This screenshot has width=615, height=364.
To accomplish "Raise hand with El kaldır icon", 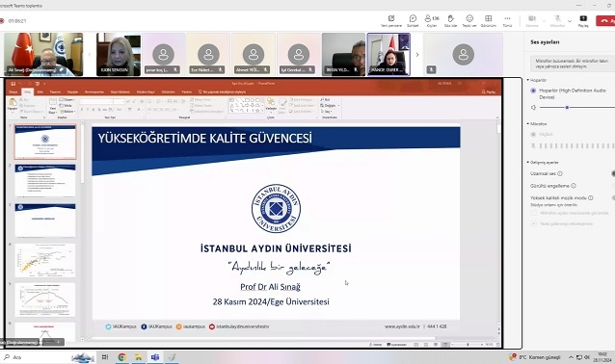I will pos(451,18).
